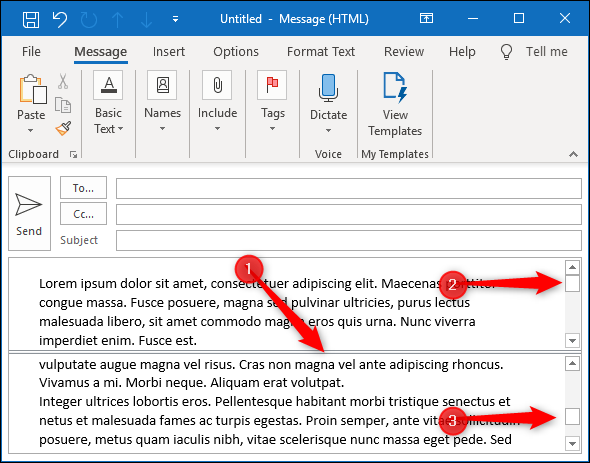Click upper pane scroll thumb
The height and width of the screenshot is (463, 590).
pos(572,283)
